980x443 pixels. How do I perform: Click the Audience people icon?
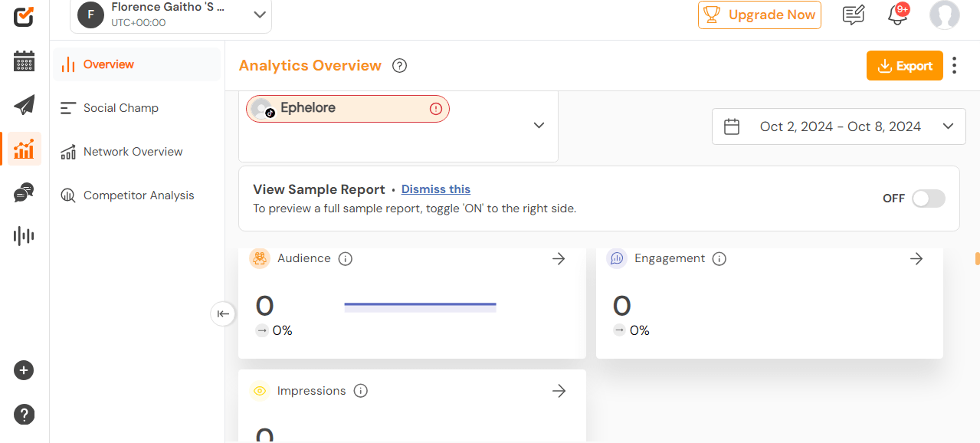pos(260,258)
